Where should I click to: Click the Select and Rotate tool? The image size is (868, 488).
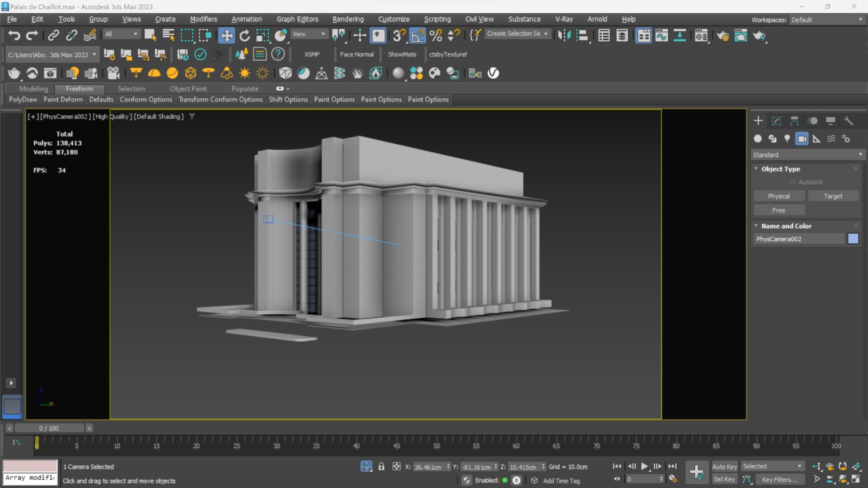point(245,36)
